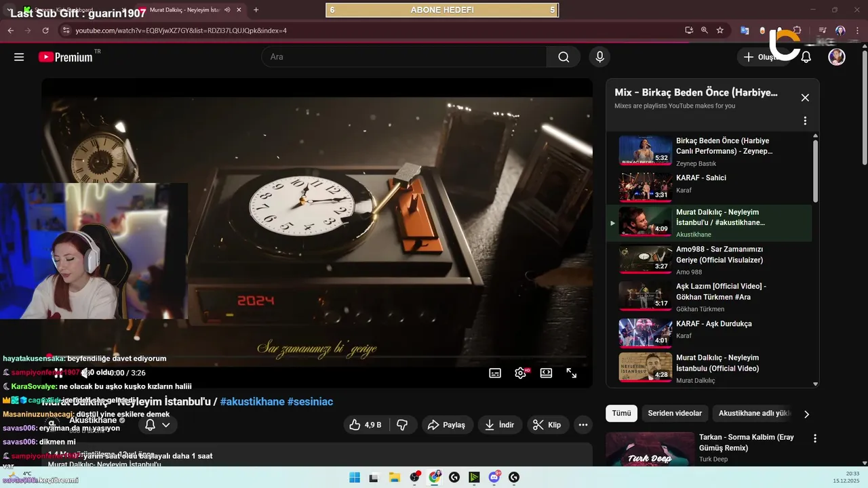
Task: Close the Murat Dalkılıç browser tab
Action: point(239,9)
